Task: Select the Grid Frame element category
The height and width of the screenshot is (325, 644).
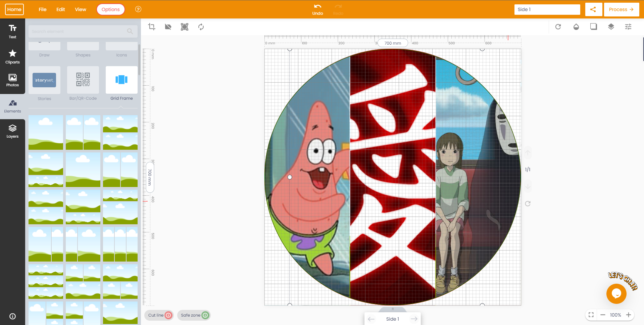Action: pos(121,84)
